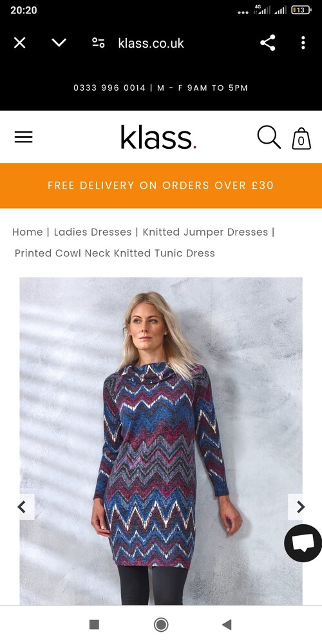Show next product image arrow
322x644 pixels.
(300, 507)
